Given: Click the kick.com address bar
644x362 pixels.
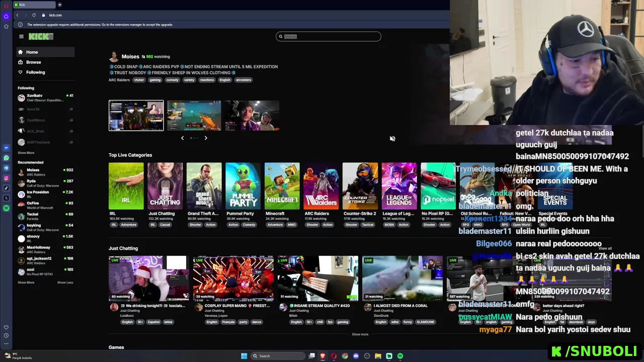Looking at the screenshot, I should [x=55, y=15].
